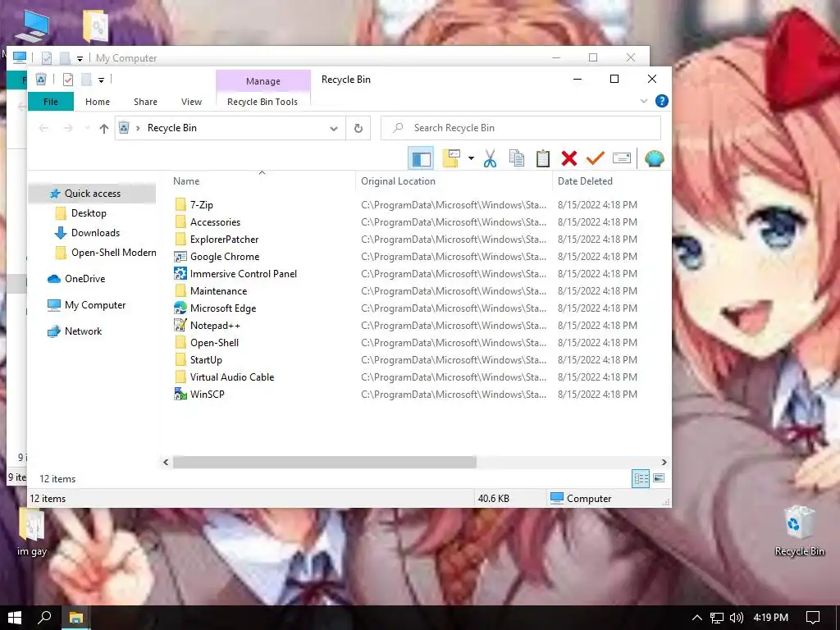Select Quick access in navigation pane
Image resolution: width=840 pixels, height=630 pixels.
92,194
